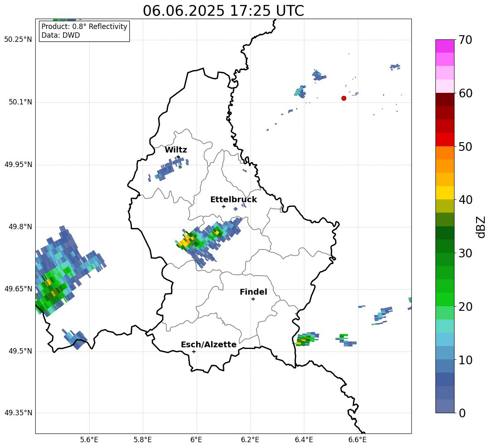Image resolution: width=491 pixels, height=448 pixels.
Task: Click the red dot radar marker
Action: (343, 98)
